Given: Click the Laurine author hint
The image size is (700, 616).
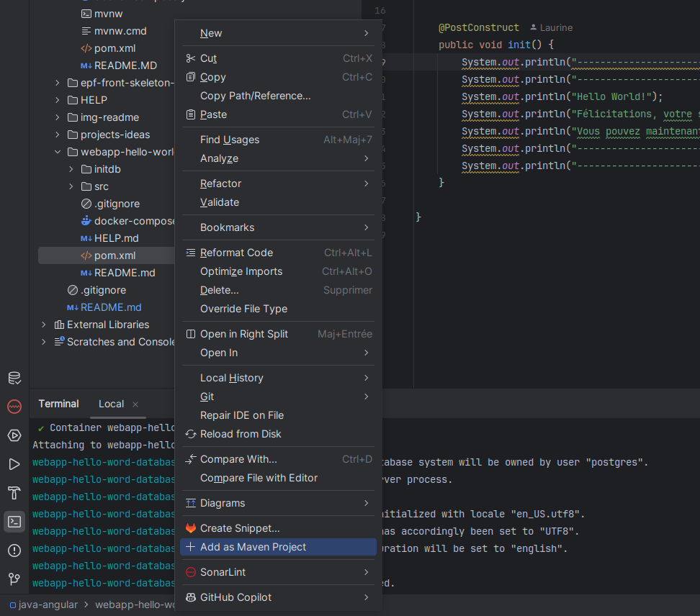Looking at the screenshot, I should point(552,27).
